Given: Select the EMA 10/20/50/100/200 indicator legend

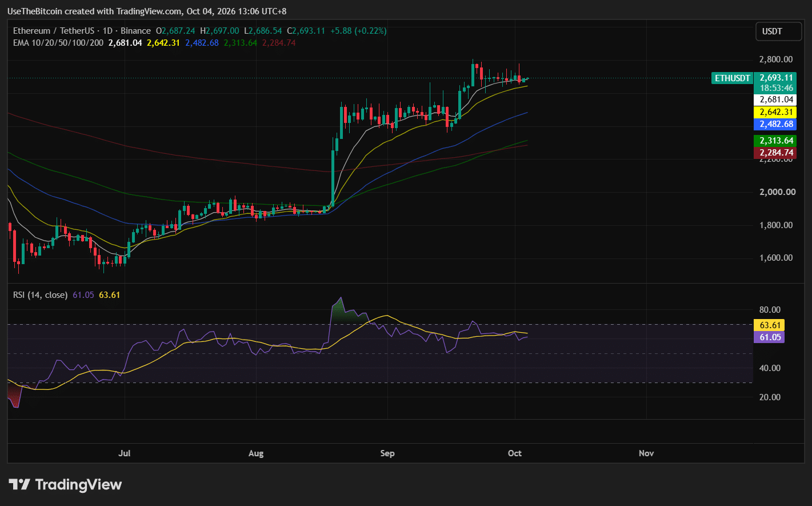Looking at the screenshot, I should [58, 43].
